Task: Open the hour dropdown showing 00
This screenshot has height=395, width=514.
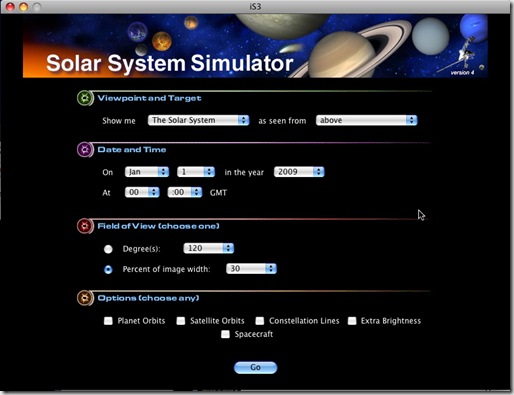Action: [142, 192]
